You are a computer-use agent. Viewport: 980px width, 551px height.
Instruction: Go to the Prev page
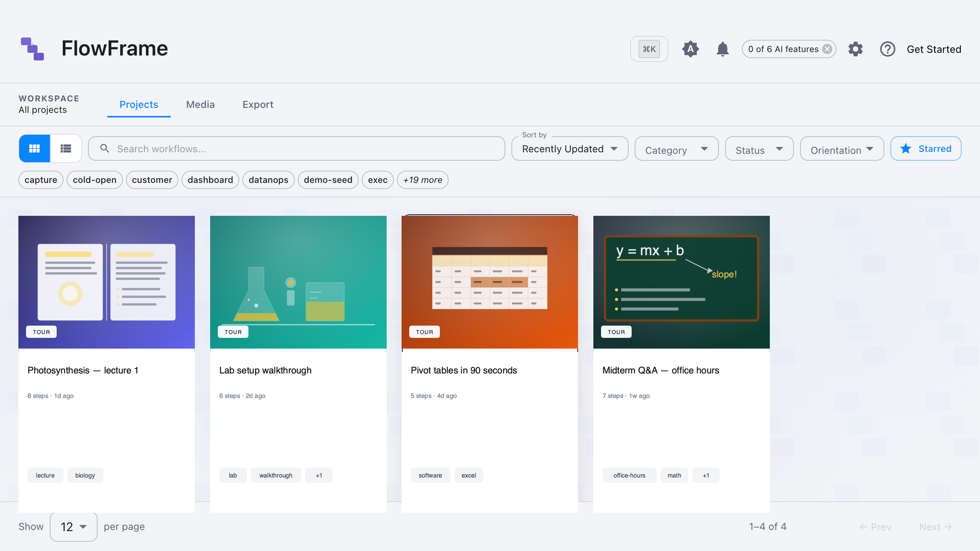[875, 527]
